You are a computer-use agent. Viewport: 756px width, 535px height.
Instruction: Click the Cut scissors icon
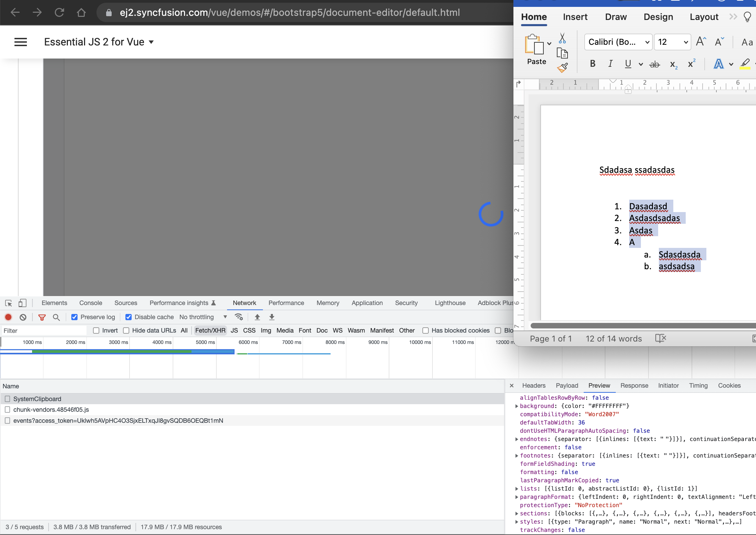562,38
